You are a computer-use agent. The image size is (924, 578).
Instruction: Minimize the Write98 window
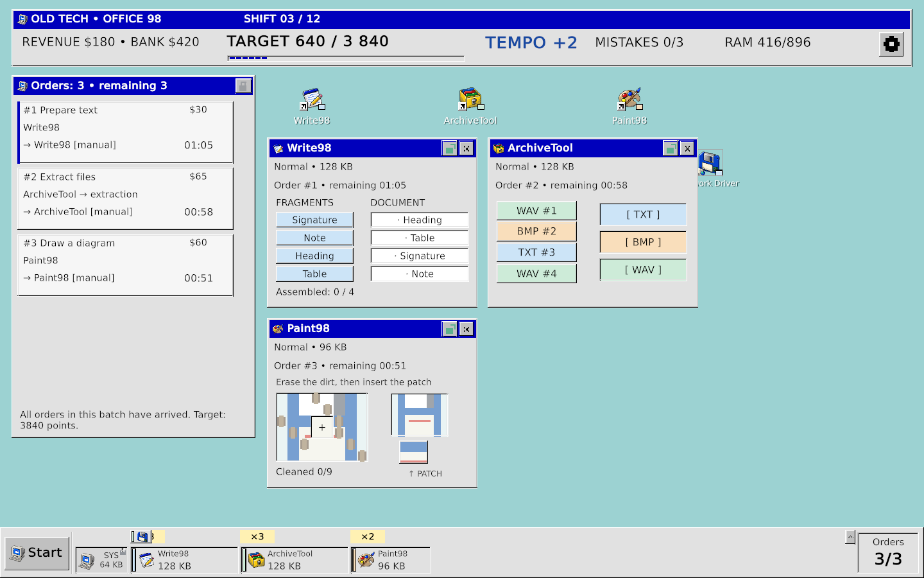[449, 148]
